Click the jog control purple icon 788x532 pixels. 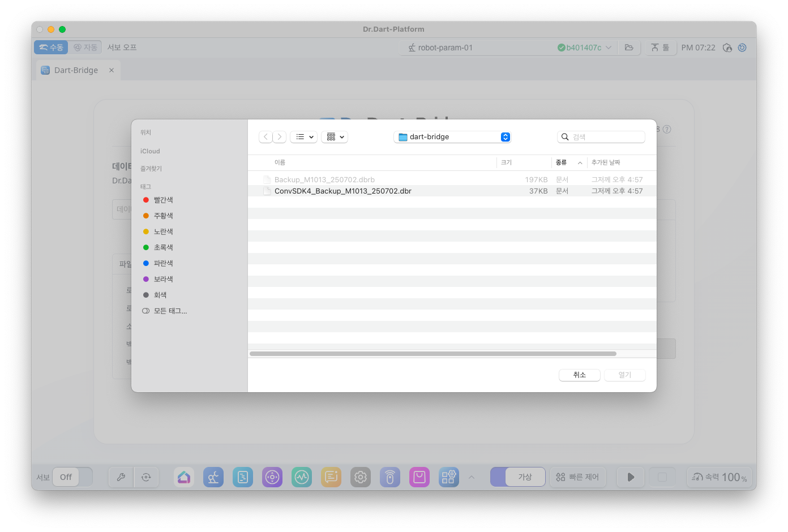coord(272,477)
